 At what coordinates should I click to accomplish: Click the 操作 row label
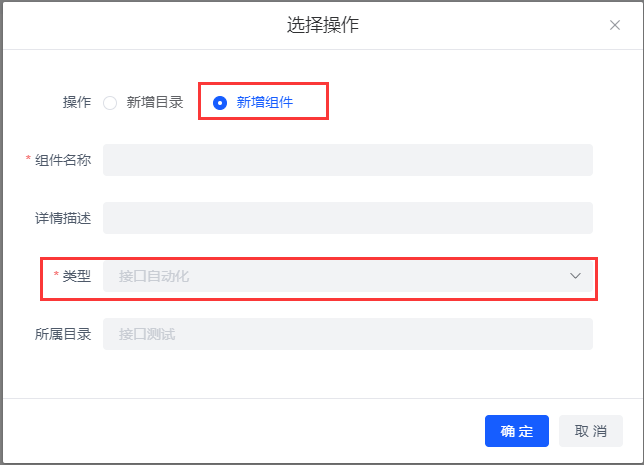click(x=77, y=102)
